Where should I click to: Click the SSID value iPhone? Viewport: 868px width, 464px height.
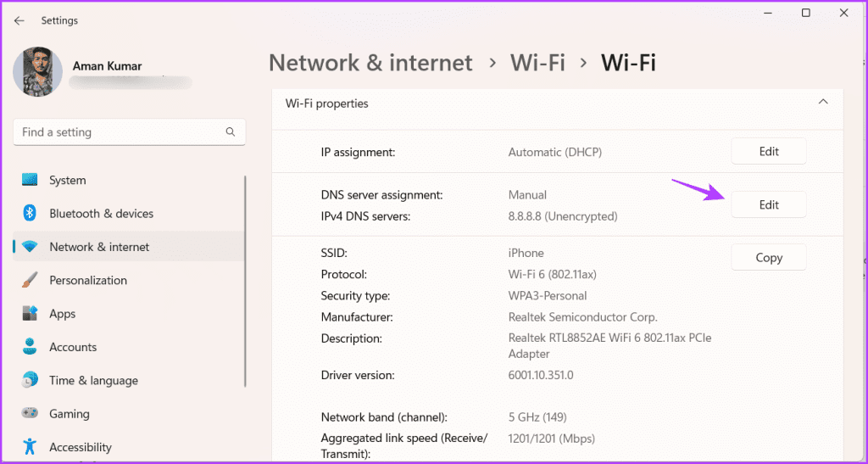(x=526, y=253)
